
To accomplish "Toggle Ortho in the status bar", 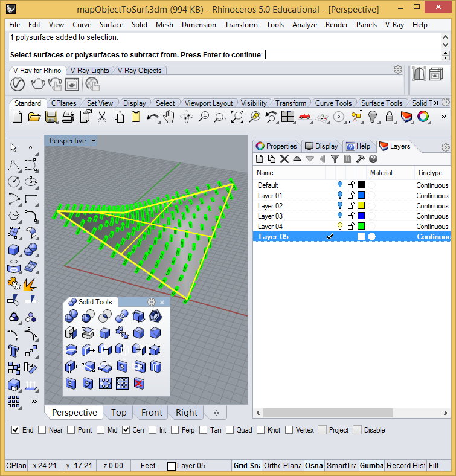I will [271, 465].
